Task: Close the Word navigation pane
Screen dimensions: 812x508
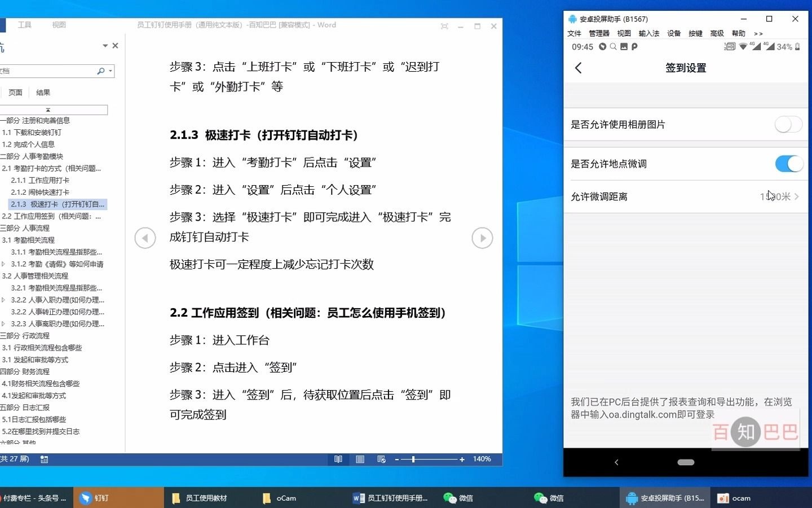Action: 115,46
